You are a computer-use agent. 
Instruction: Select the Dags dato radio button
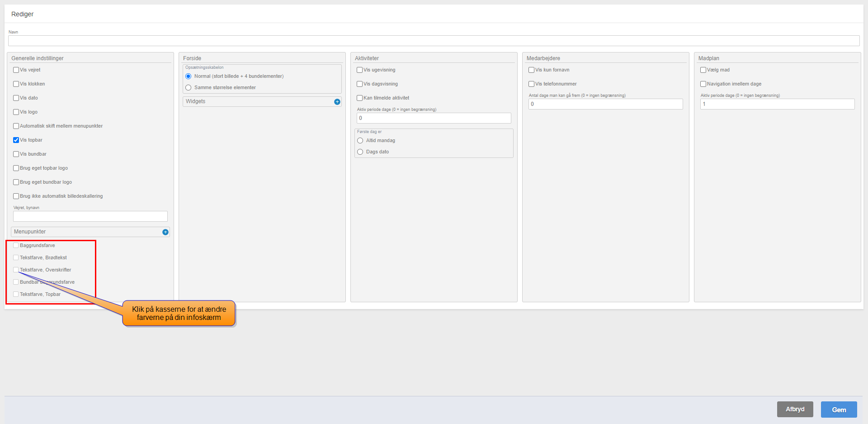click(x=360, y=152)
